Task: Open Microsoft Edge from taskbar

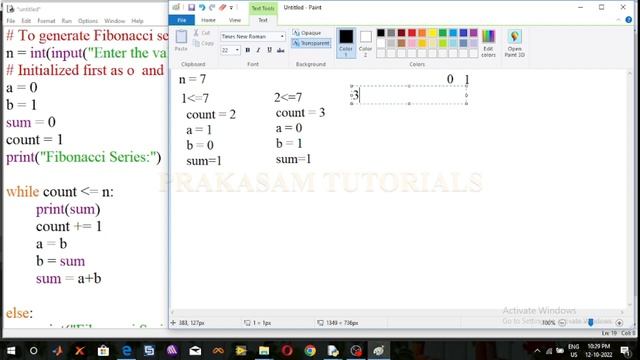Action: (x=127, y=351)
